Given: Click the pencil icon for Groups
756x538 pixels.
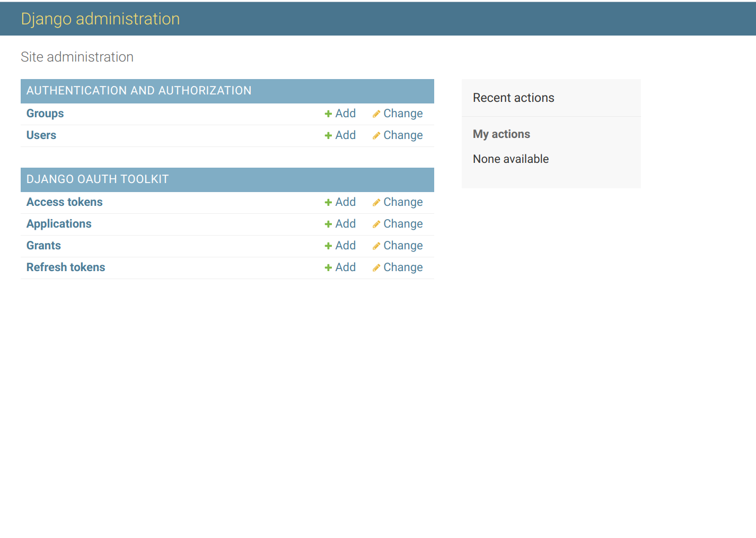Looking at the screenshot, I should click(x=376, y=114).
